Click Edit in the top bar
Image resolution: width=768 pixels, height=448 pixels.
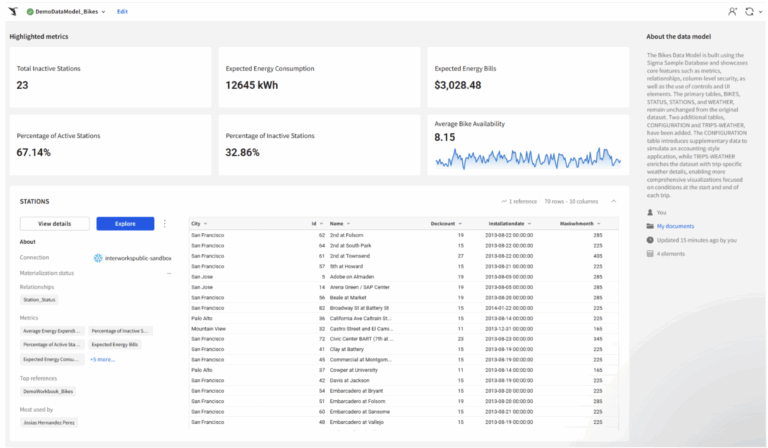tap(122, 11)
